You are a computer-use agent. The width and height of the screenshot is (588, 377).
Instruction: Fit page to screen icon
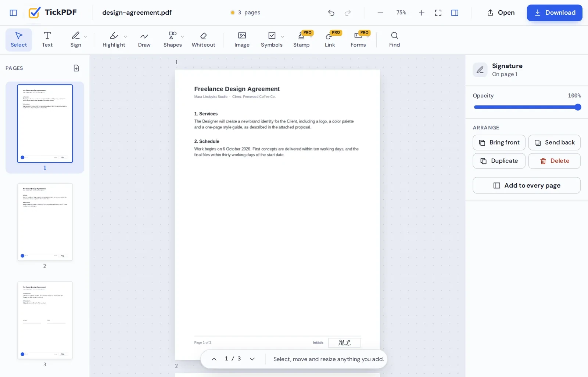click(x=438, y=13)
